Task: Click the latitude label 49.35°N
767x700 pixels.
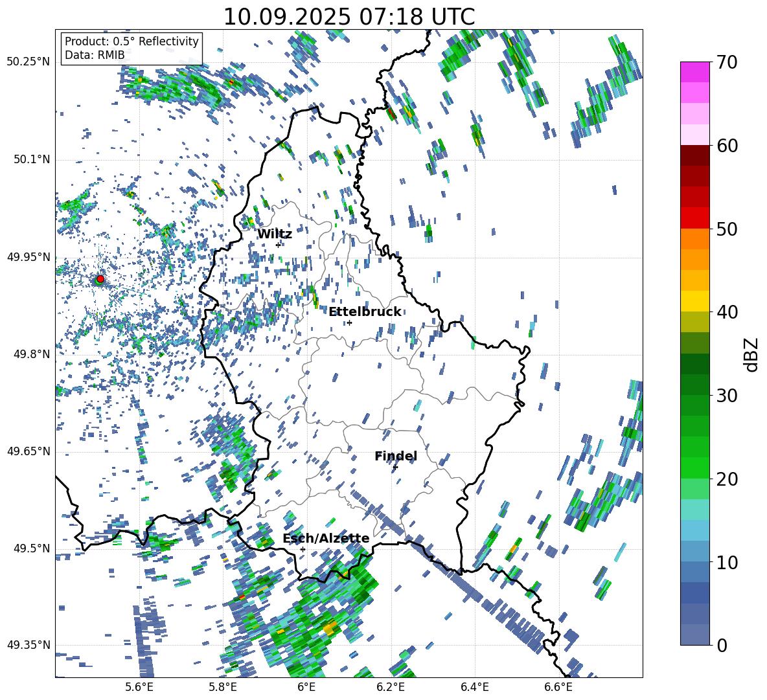Action: pos(29,645)
